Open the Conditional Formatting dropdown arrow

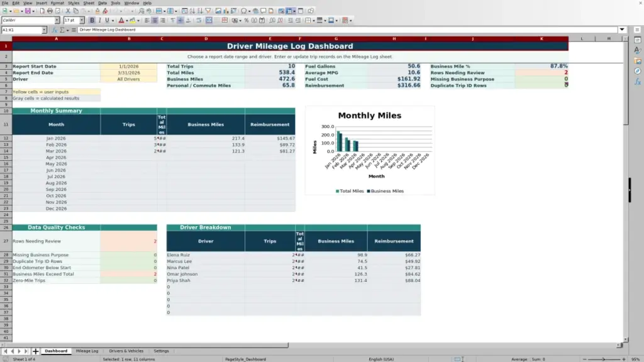pos(350,20)
